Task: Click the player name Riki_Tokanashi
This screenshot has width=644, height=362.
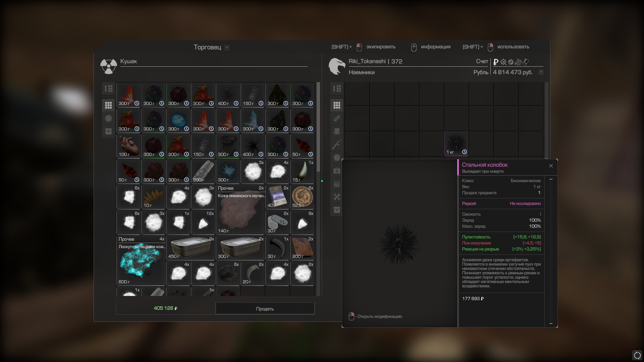Action: [367, 61]
